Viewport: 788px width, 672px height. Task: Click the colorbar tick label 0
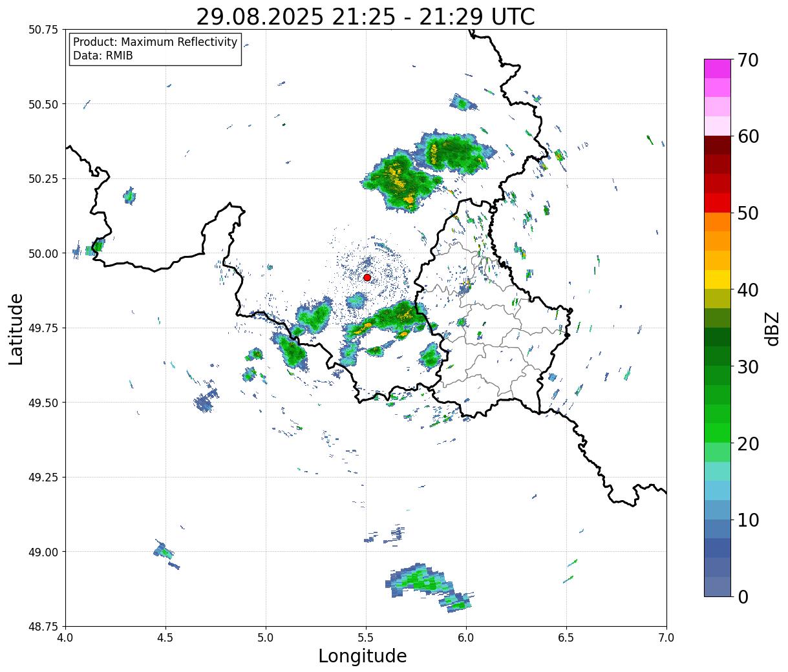(742, 597)
